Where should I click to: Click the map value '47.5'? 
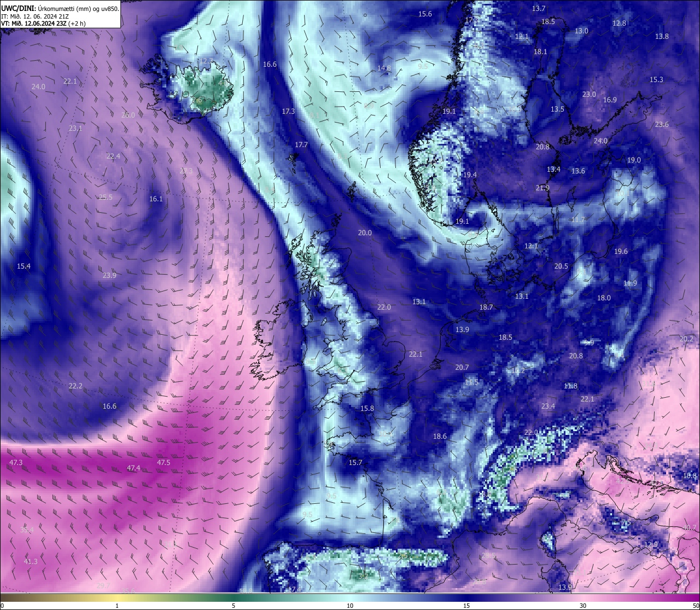164,463
